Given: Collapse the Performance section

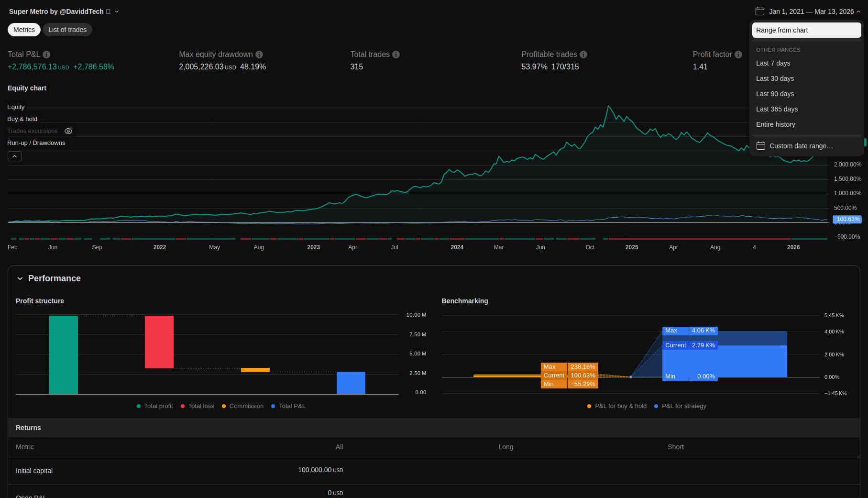Looking at the screenshot, I should click(20, 278).
